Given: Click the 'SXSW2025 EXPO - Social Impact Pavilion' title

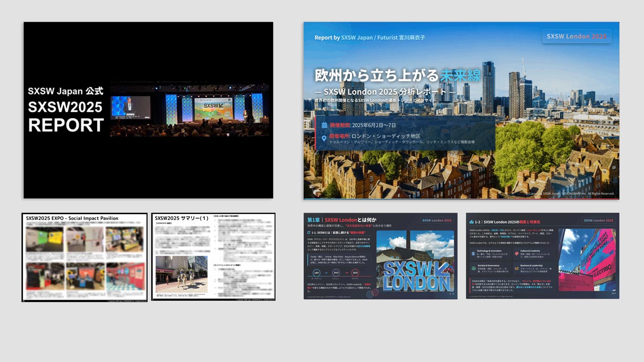Looking at the screenshot, I should point(72,218).
